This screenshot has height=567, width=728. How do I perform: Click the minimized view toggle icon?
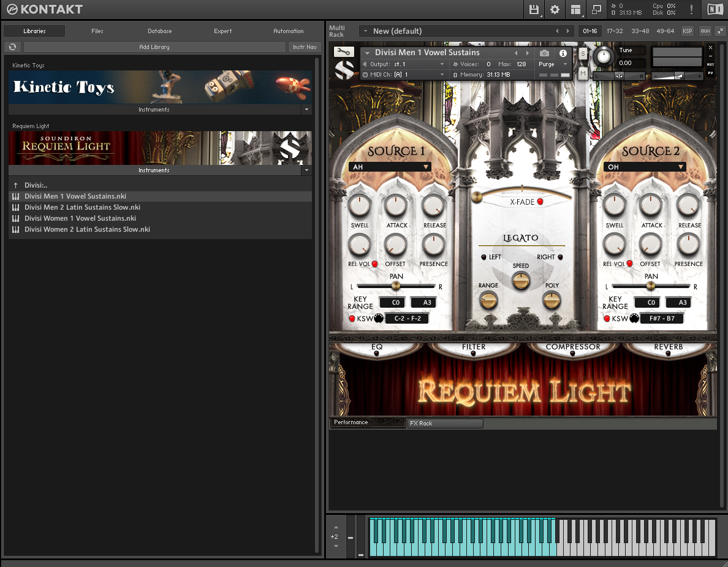[x=597, y=9]
